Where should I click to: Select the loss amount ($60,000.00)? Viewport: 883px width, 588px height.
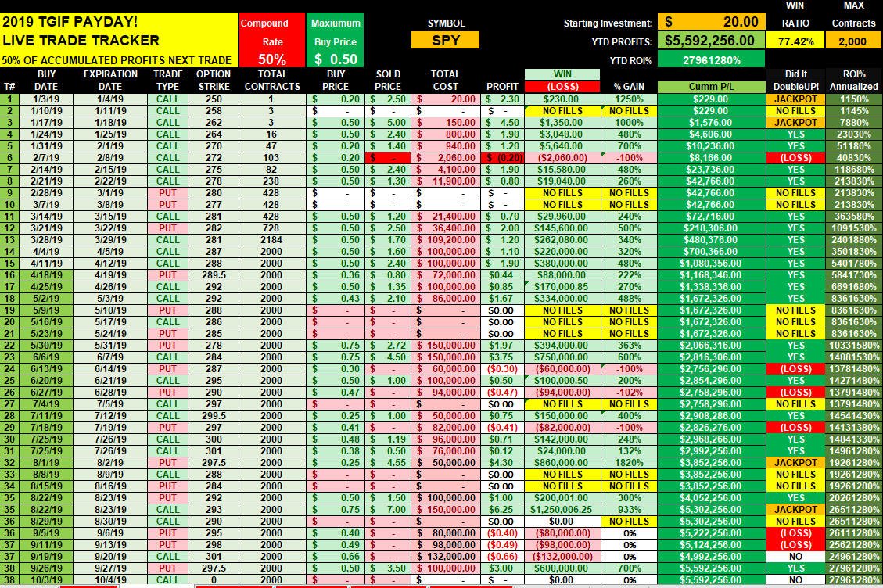pos(562,369)
